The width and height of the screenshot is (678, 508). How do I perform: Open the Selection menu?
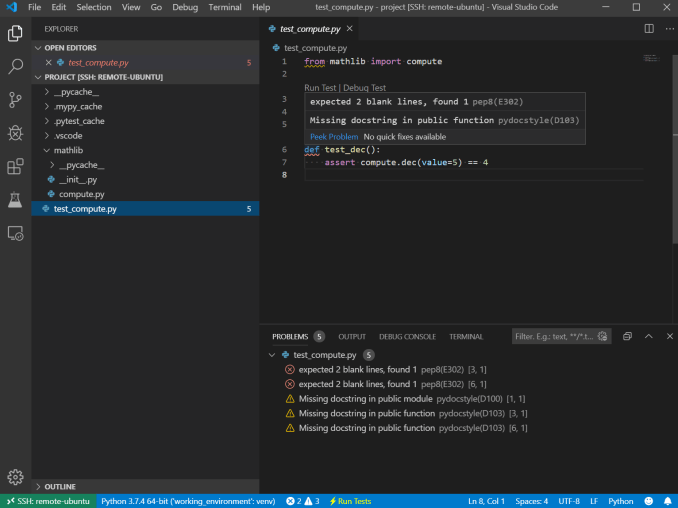(94, 7)
